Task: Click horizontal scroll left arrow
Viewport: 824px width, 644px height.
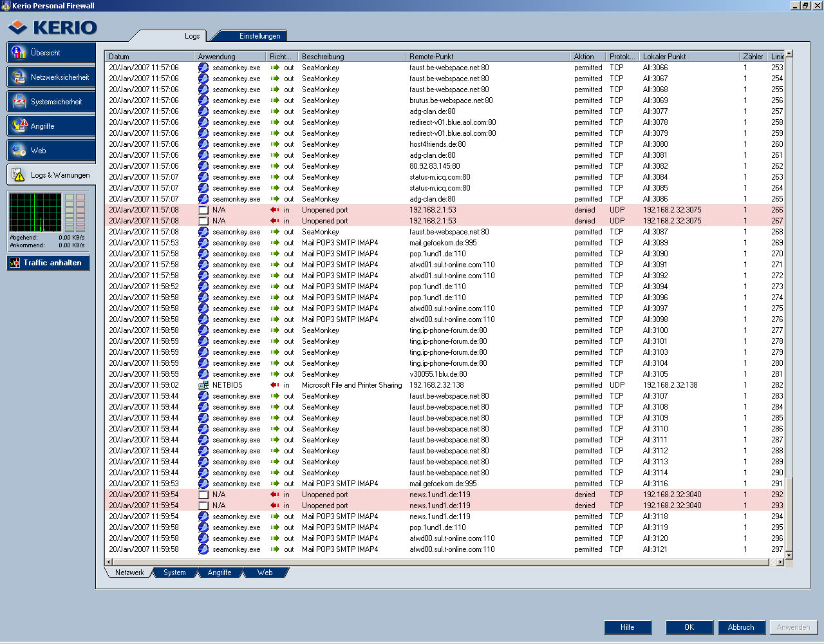Action: 109,562
